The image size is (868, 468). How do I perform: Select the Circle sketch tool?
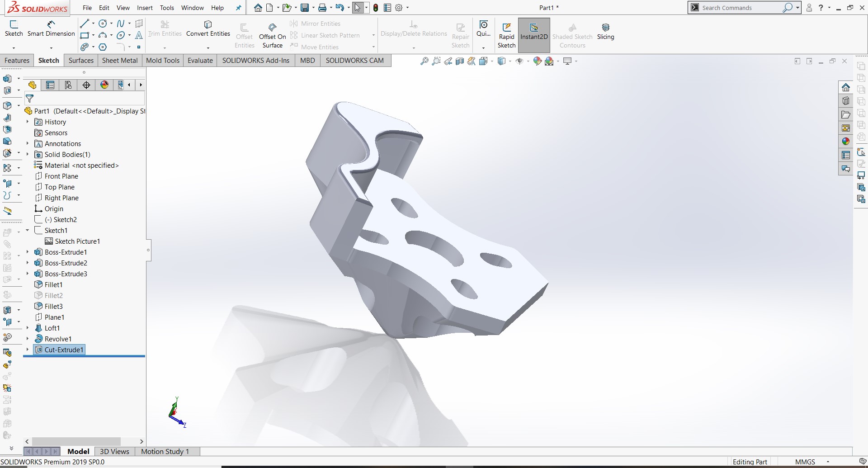coord(103,24)
